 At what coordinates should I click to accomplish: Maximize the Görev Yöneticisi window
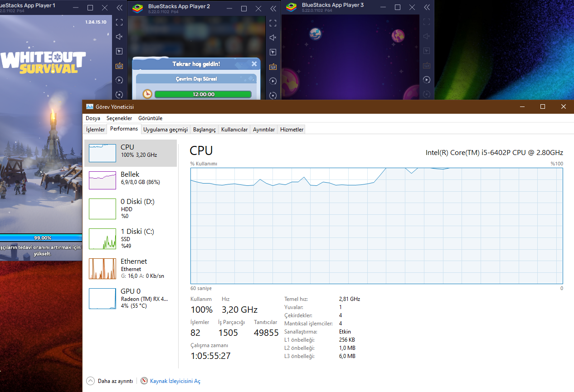[543, 106]
